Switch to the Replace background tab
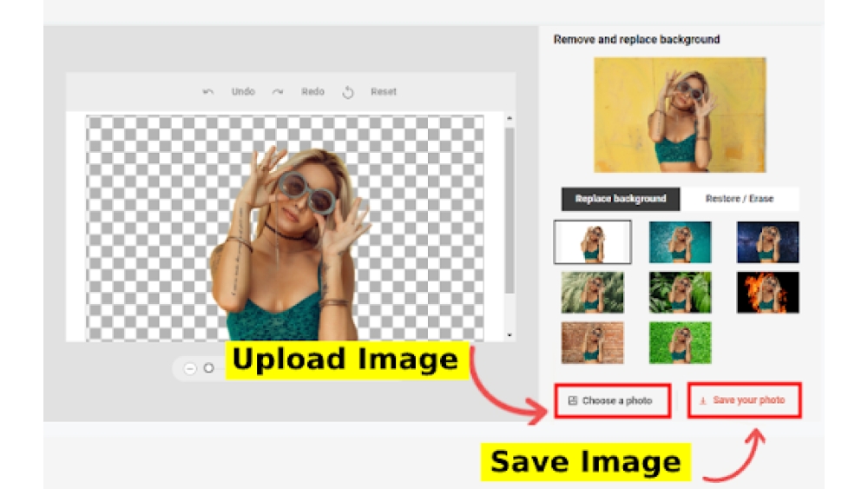 (621, 199)
